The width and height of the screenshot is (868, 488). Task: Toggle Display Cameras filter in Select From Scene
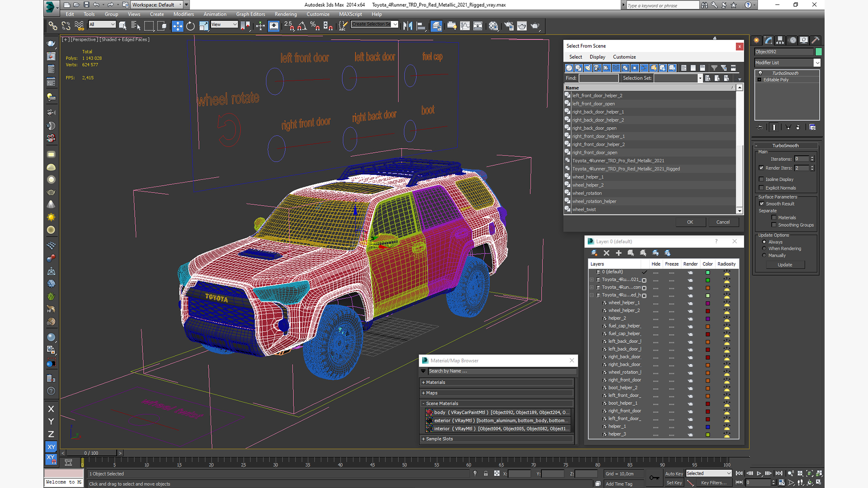pos(597,68)
